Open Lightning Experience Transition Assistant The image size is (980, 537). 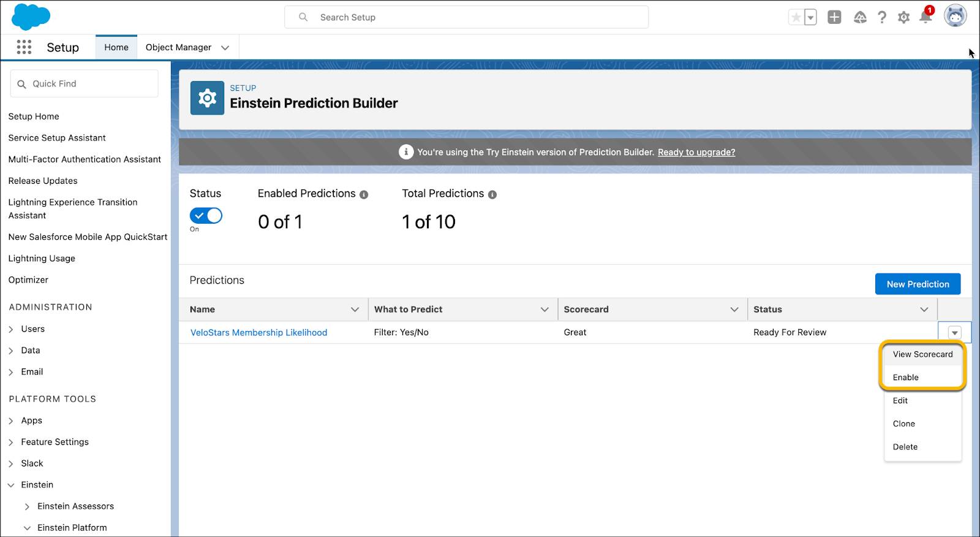point(73,209)
